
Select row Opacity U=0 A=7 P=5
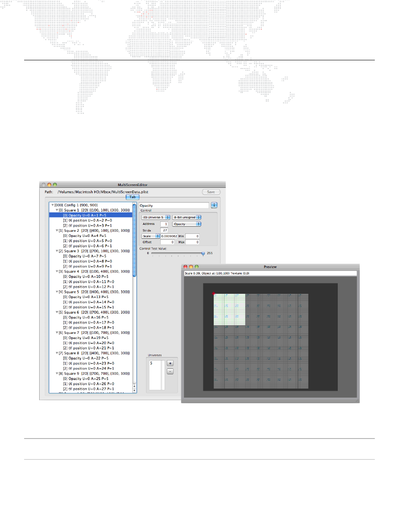coord(91,256)
